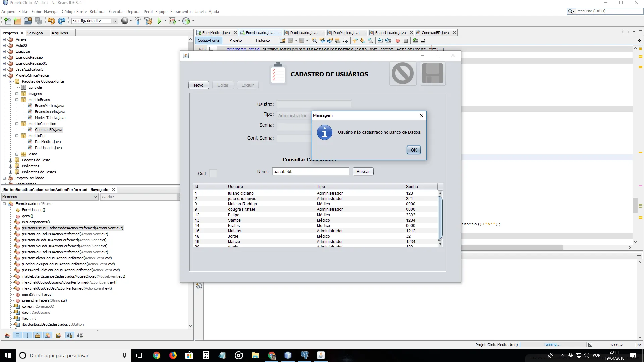Toggle sort by name in Navigator
This screenshot has height=362, width=644.
click(x=69, y=335)
